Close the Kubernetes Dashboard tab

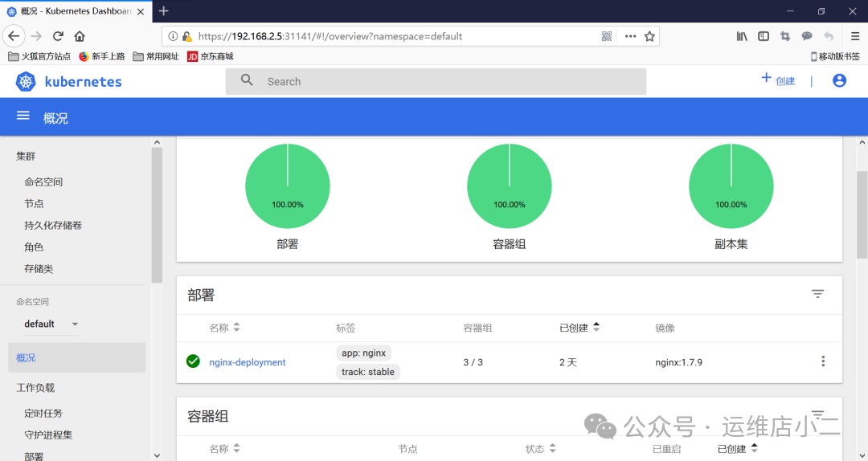click(141, 11)
